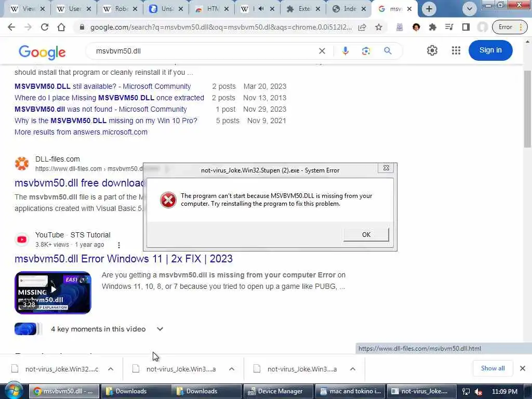Viewport: 532px width, 399px height.
Task: Open 'Where do I place Missing MSVBVM50.DLL' link
Action: click(109, 98)
